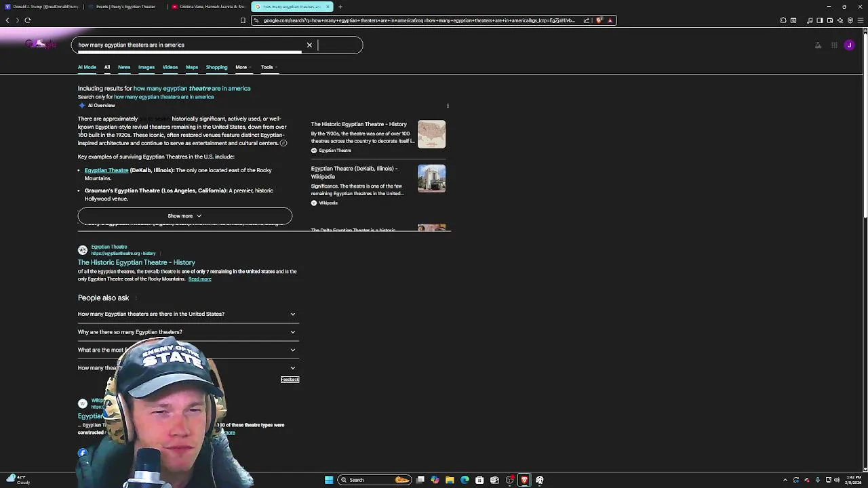This screenshot has height=488, width=868.
Task: Open the map thumbnail of Historic Egyptian Theatre
Action: pyautogui.click(x=432, y=134)
